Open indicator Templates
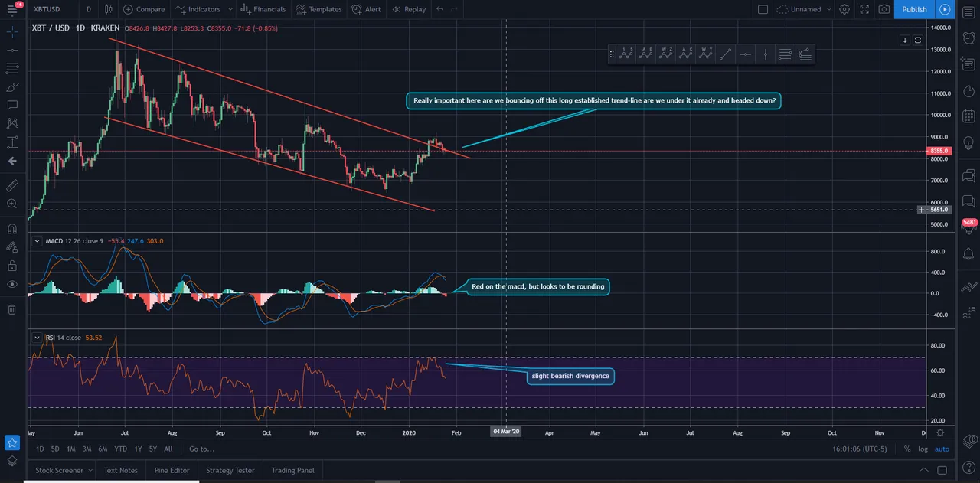Viewport: 980px width, 483px height. [319, 9]
